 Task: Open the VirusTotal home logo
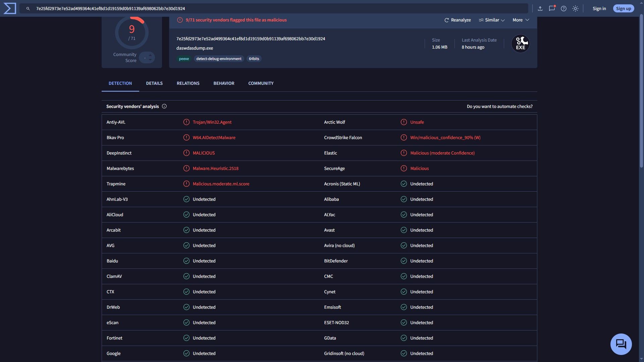(x=10, y=8)
